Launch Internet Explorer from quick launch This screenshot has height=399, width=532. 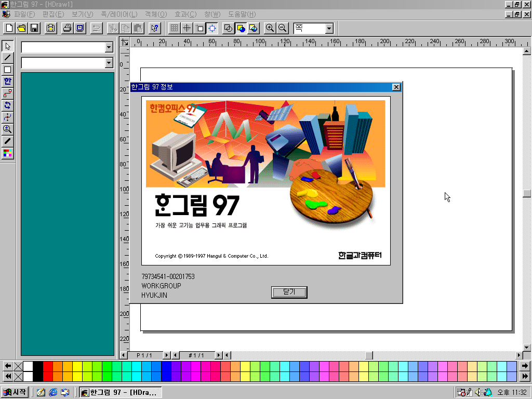click(53, 392)
